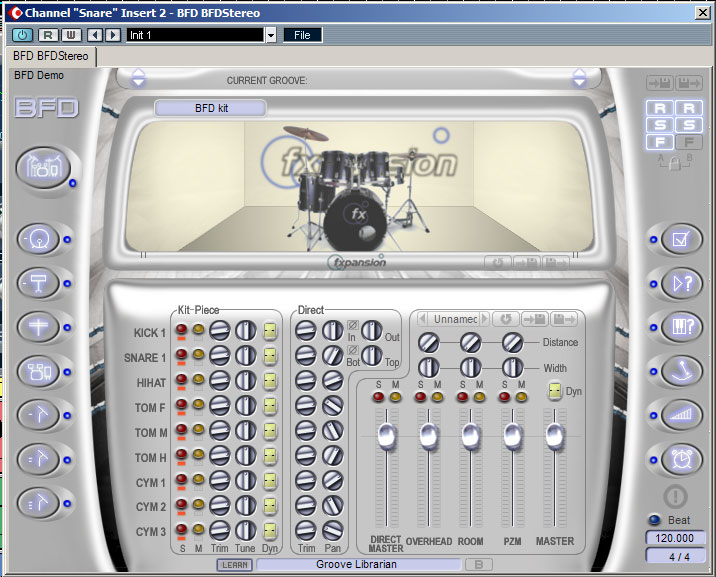Click the keyboard mapping help icon

681,327
